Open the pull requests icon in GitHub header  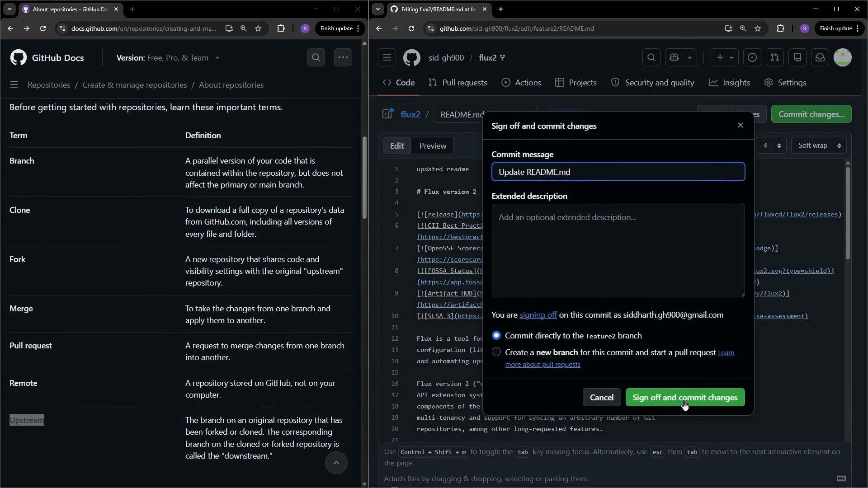click(x=775, y=57)
